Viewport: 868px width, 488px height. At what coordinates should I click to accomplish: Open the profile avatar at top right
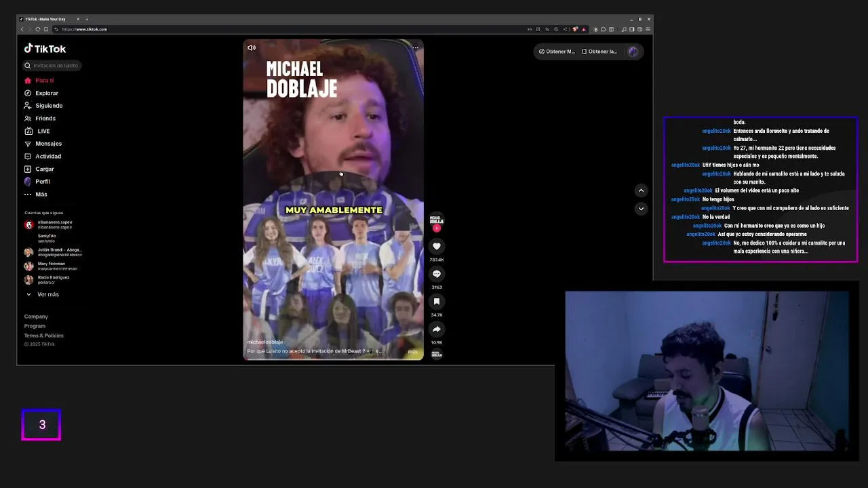coord(633,52)
